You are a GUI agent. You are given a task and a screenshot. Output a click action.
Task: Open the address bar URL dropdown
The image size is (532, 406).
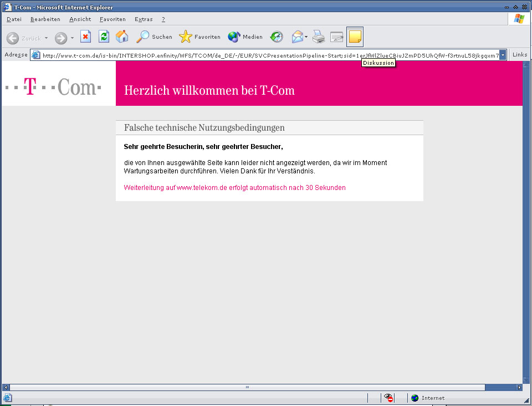[x=503, y=55]
